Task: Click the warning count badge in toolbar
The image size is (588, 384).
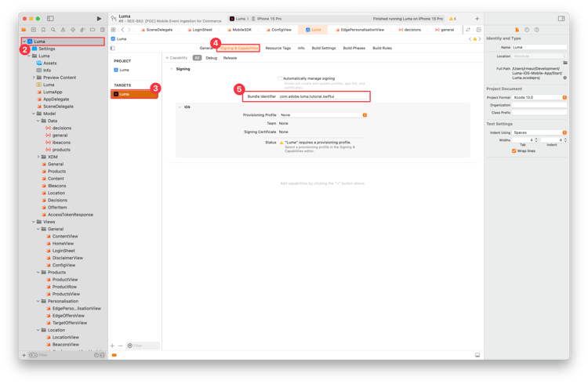Action: click(x=452, y=18)
